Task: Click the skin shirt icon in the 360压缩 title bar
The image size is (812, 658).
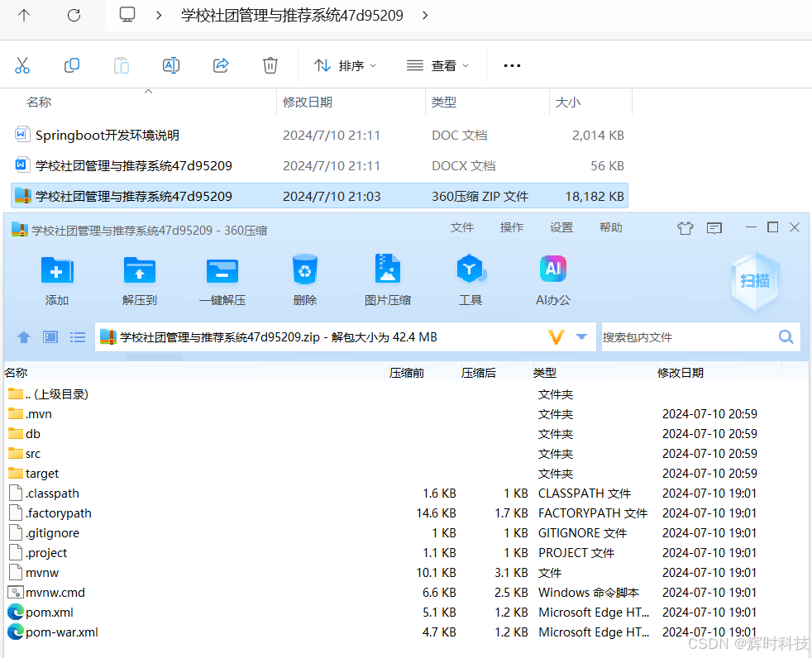Action: (x=685, y=228)
